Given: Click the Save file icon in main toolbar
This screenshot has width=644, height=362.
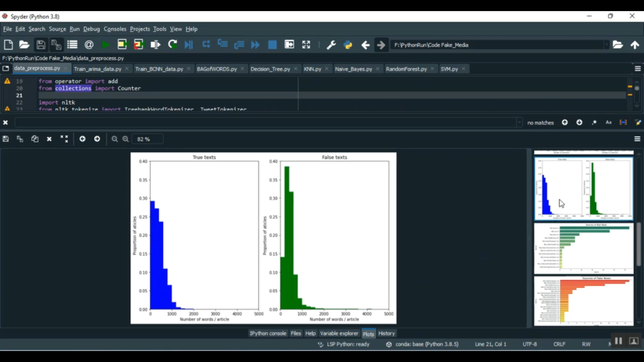Looking at the screenshot, I should pos(41,45).
